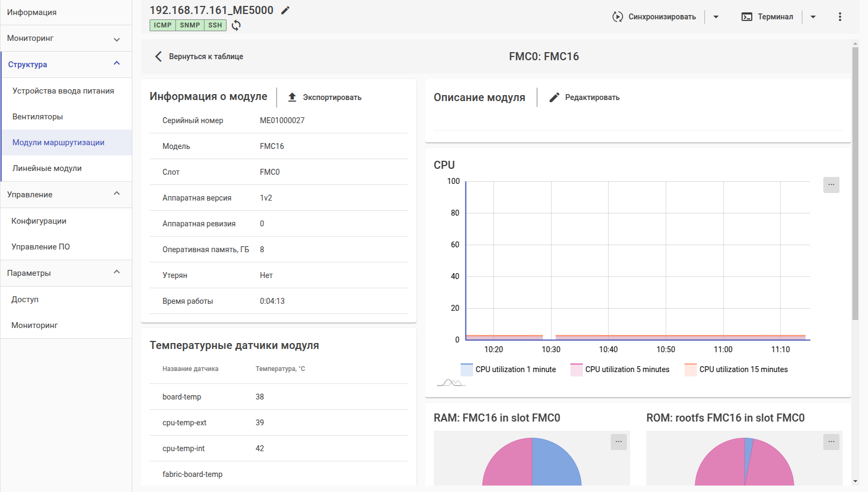Viewport: 868px width, 492px height.
Task: Open dropdown arrow next to Терминал
Action: (x=813, y=17)
